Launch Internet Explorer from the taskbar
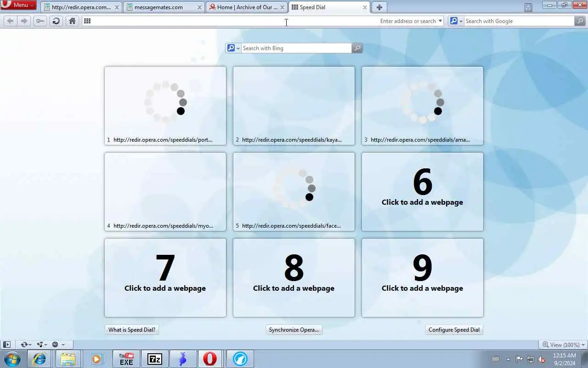The width and height of the screenshot is (588, 368). (39, 359)
